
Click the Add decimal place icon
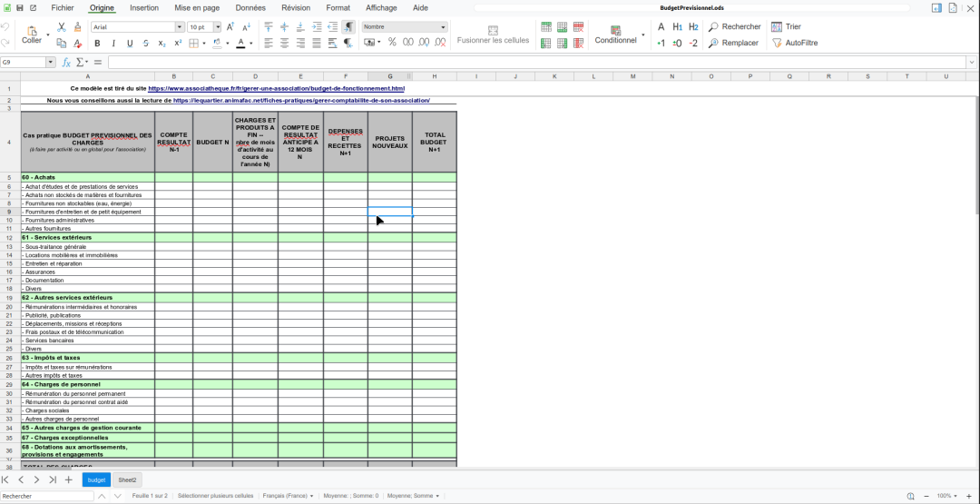coord(425,42)
